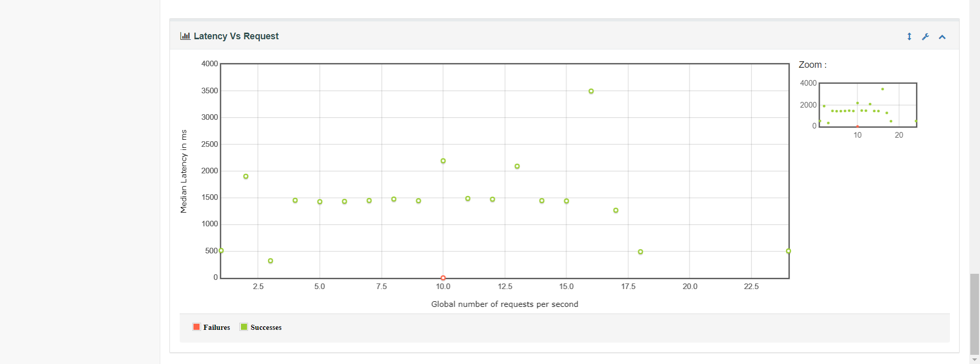
Task: Select the highest green point near 3500 ms
Action: tap(591, 91)
